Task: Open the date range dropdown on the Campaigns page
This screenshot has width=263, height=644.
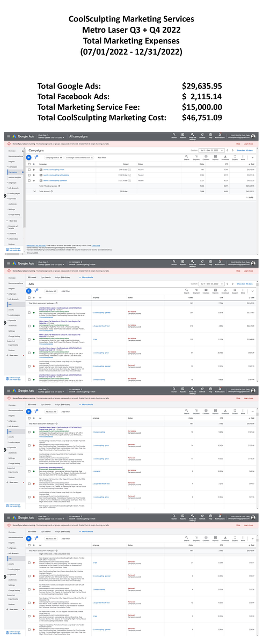Action: coord(213,150)
